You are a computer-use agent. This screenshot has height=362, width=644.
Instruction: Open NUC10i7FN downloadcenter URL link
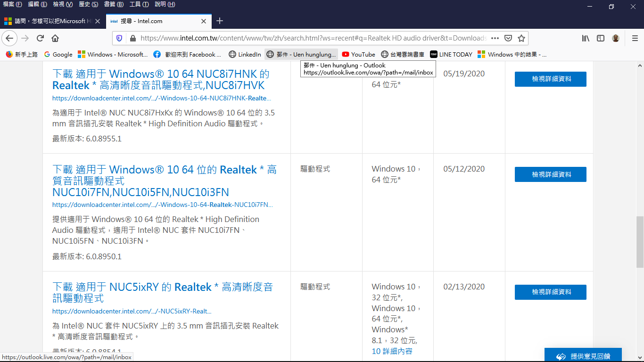(163, 205)
